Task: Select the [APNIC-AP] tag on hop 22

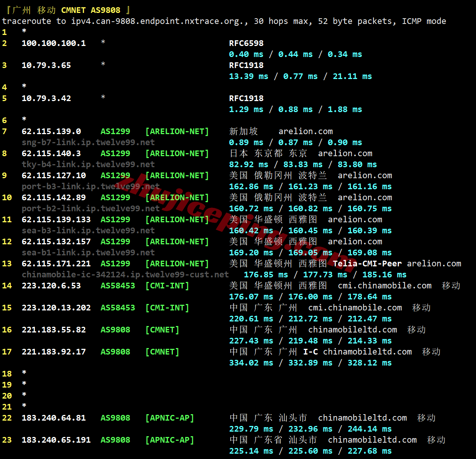Action: (169, 418)
